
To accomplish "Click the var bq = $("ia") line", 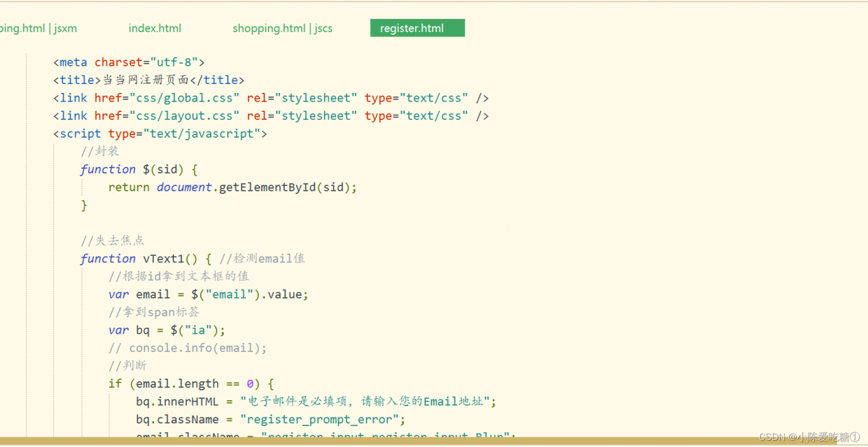I will 166,330.
